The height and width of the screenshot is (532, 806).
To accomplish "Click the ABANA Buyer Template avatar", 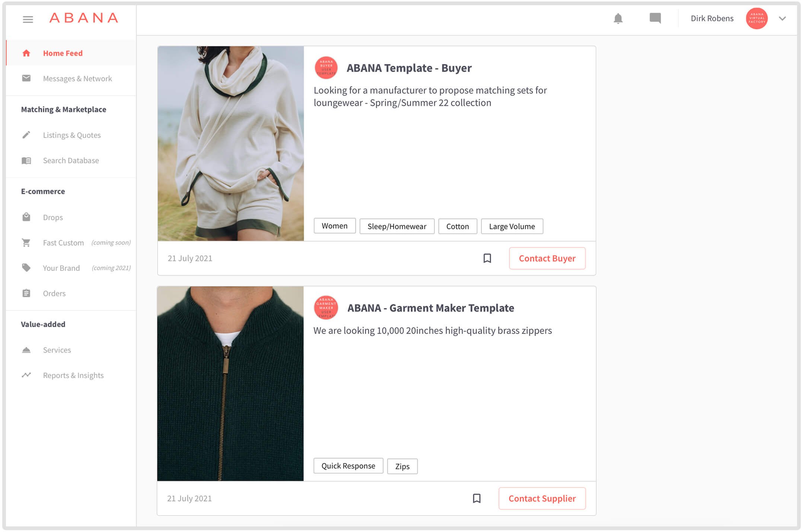I will coord(326,68).
